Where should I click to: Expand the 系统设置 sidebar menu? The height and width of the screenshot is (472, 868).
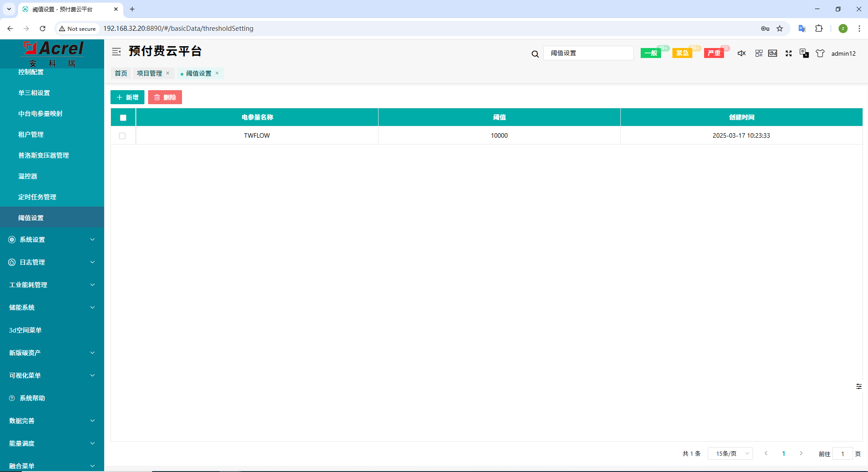[52, 240]
